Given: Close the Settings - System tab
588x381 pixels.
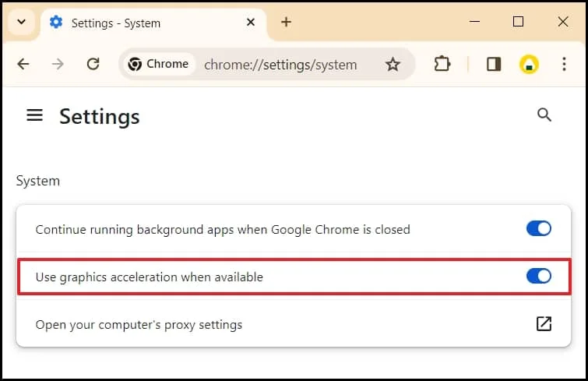Looking at the screenshot, I should [251, 23].
